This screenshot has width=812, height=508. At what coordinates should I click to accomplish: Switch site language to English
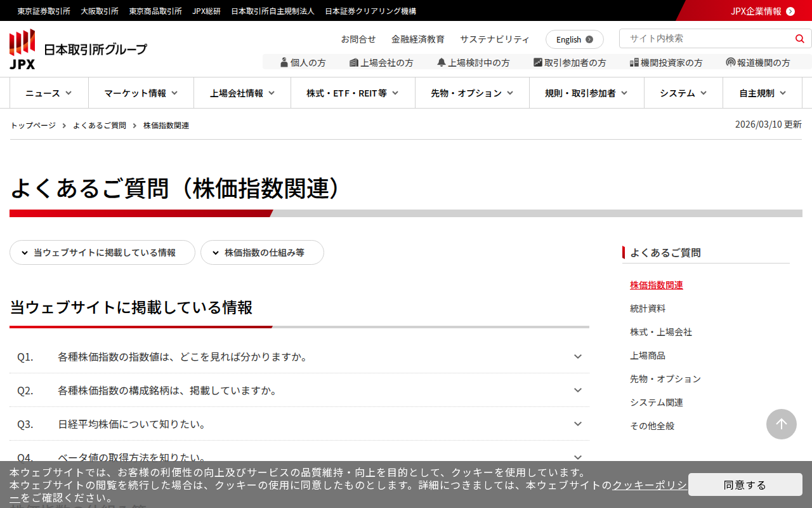(x=574, y=39)
